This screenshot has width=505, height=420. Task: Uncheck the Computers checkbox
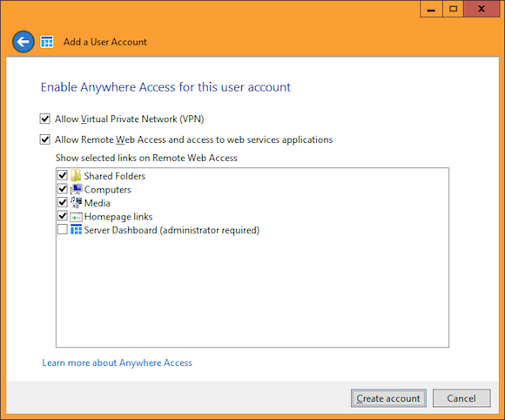pyautogui.click(x=63, y=189)
